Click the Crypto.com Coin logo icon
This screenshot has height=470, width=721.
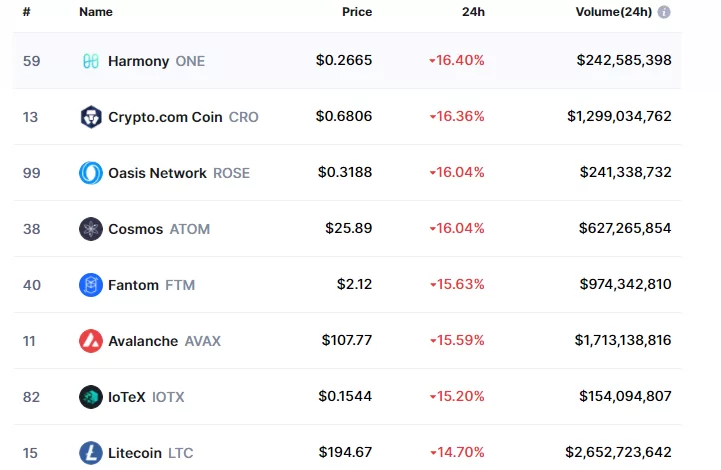point(91,117)
